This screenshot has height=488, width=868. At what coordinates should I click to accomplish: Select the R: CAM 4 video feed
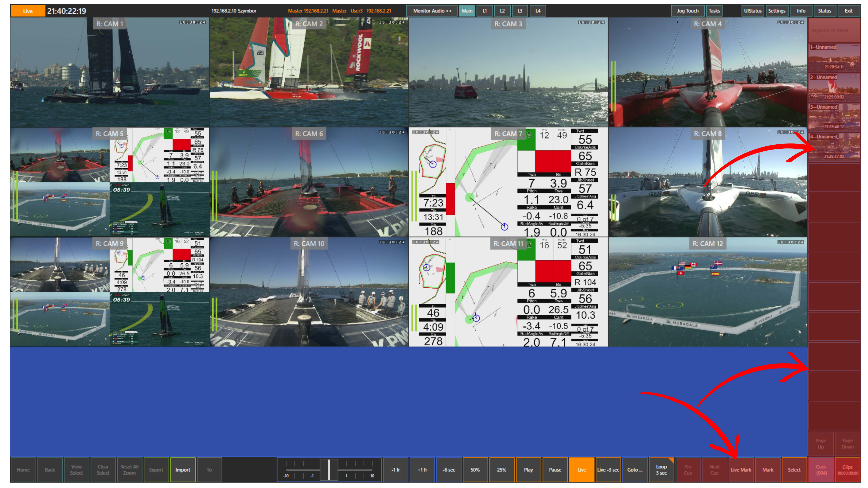click(708, 72)
